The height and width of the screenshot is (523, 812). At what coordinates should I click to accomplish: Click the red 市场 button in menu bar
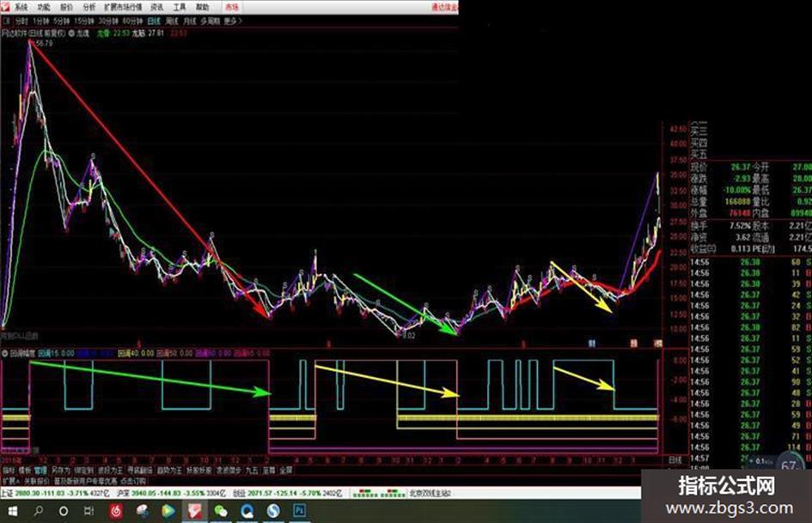(x=232, y=7)
